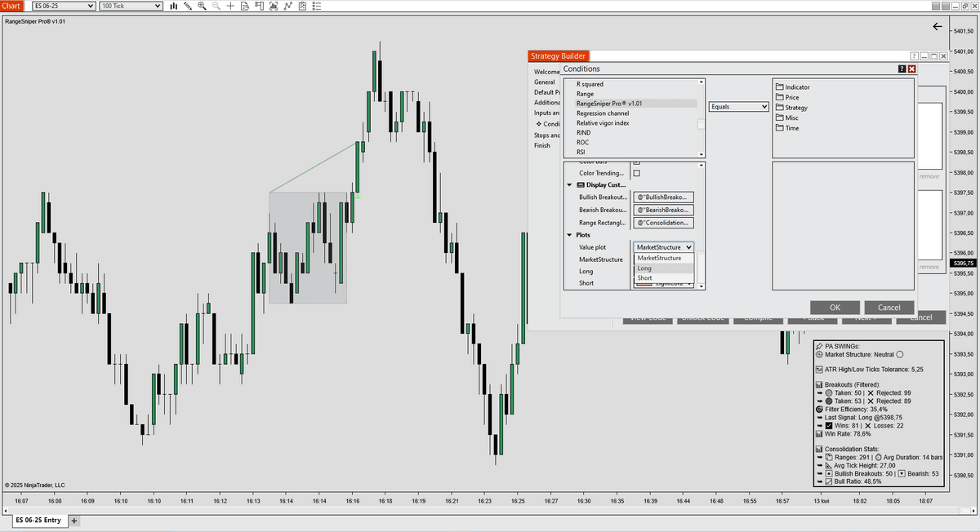
Task: Open the ES 06-25 instrument dropdown
Action: [64, 6]
